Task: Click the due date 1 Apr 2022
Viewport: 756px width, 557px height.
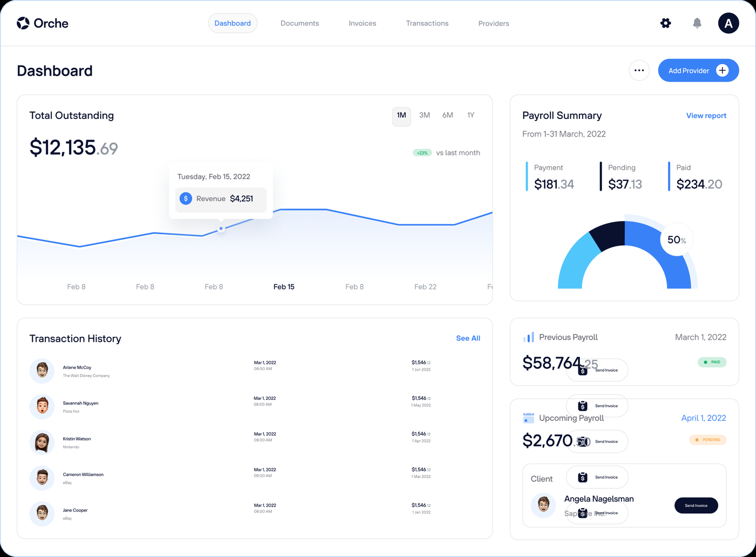Action: click(421, 441)
